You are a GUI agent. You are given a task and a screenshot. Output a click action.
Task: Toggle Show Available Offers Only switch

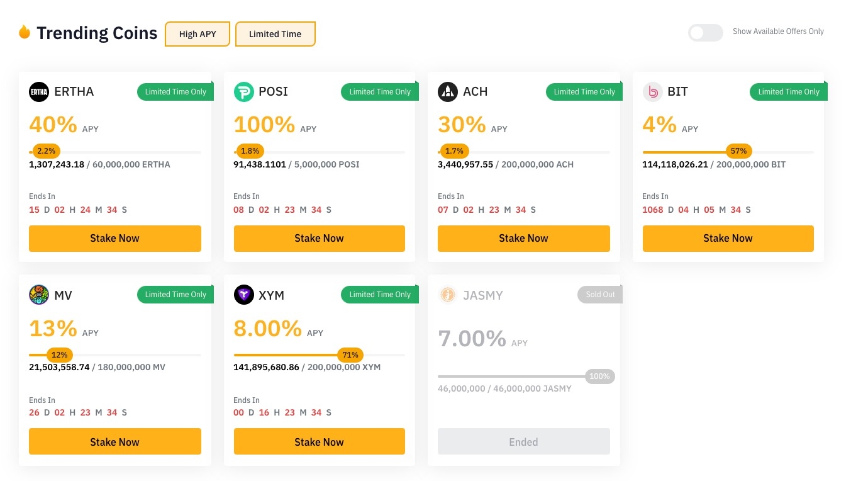point(705,32)
